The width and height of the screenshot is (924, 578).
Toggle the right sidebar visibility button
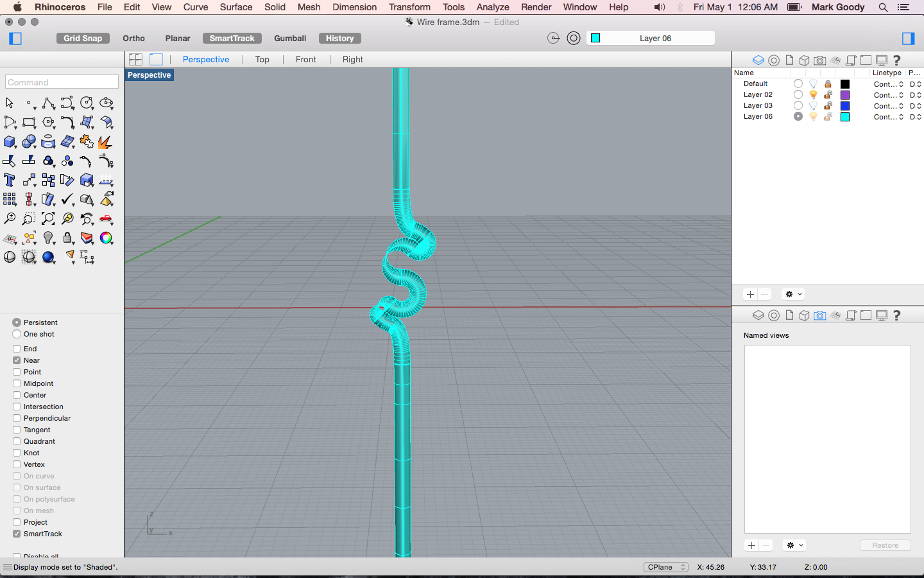coord(908,39)
